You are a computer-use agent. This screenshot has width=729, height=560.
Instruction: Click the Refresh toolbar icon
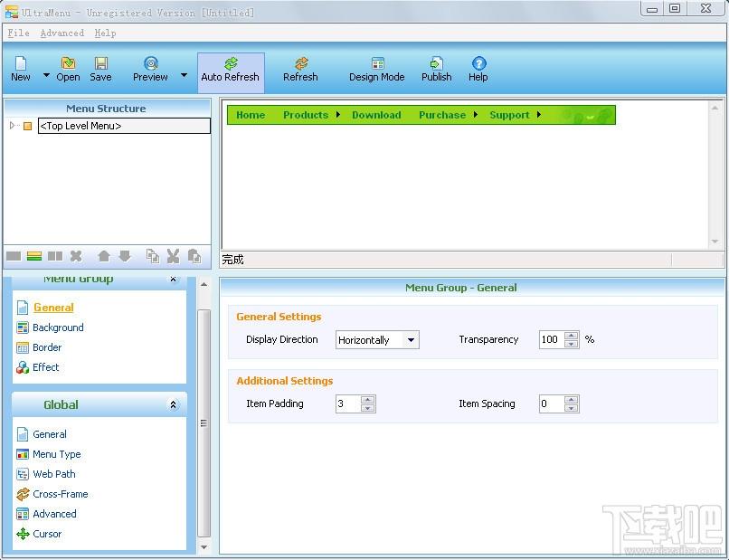pyautogui.click(x=301, y=63)
